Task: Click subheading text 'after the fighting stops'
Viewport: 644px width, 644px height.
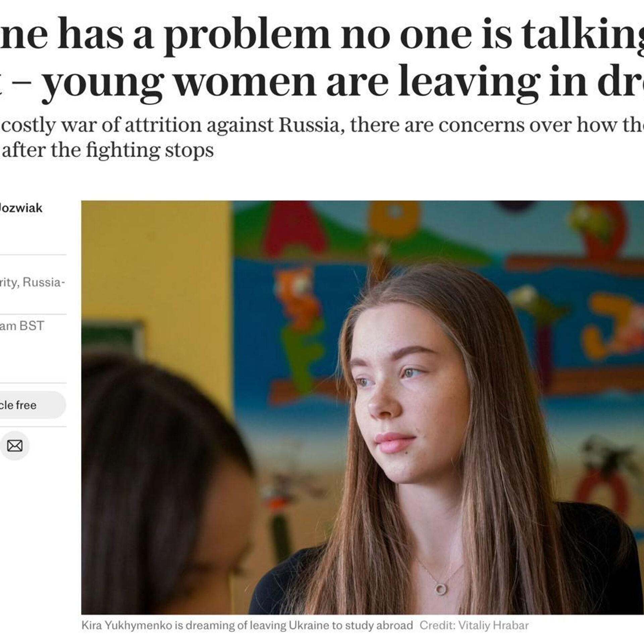Action: click(x=108, y=150)
